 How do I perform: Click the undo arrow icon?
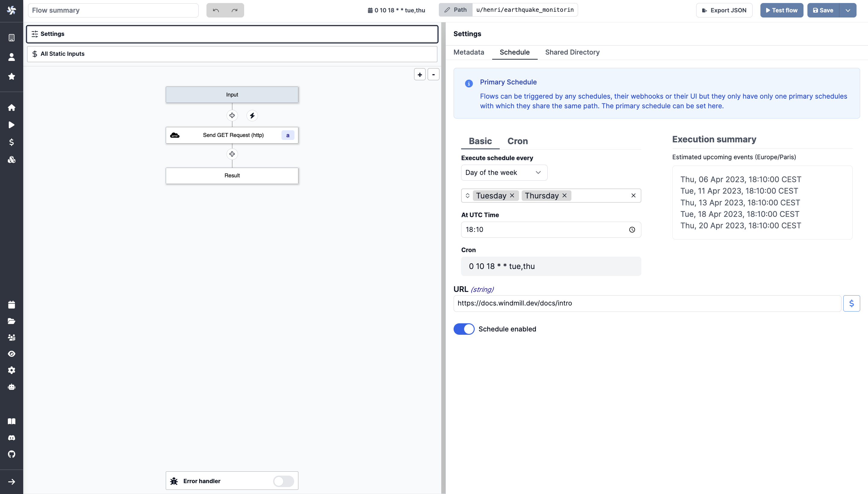pos(216,10)
